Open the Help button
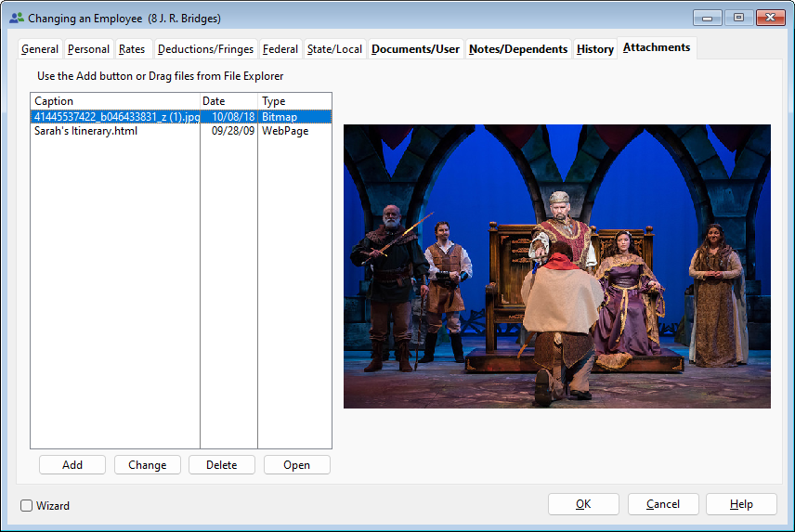The height and width of the screenshot is (532, 795). pos(741,504)
